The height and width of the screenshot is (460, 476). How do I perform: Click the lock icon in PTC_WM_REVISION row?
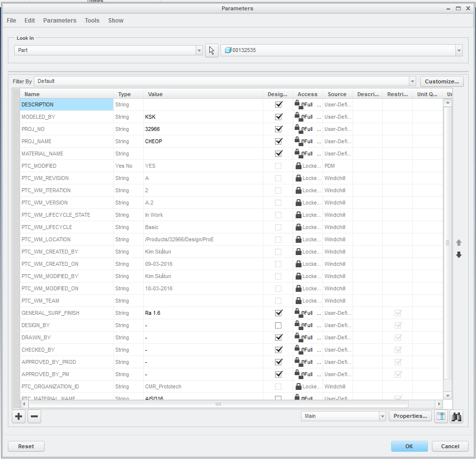click(x=299, y=178)
